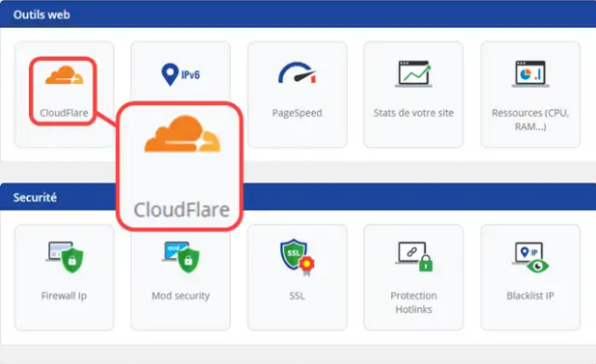Open Protection Hotlinks padlock icon

[x=413, y=257]
